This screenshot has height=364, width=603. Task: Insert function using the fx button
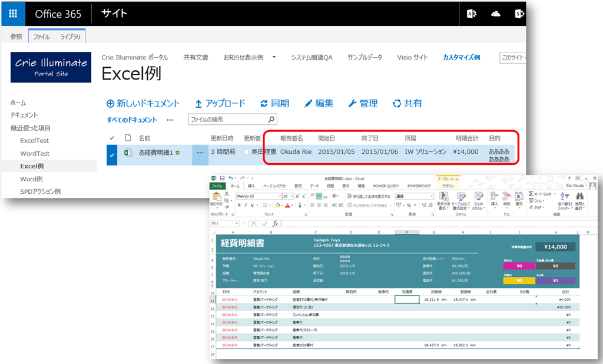(275, 224)
